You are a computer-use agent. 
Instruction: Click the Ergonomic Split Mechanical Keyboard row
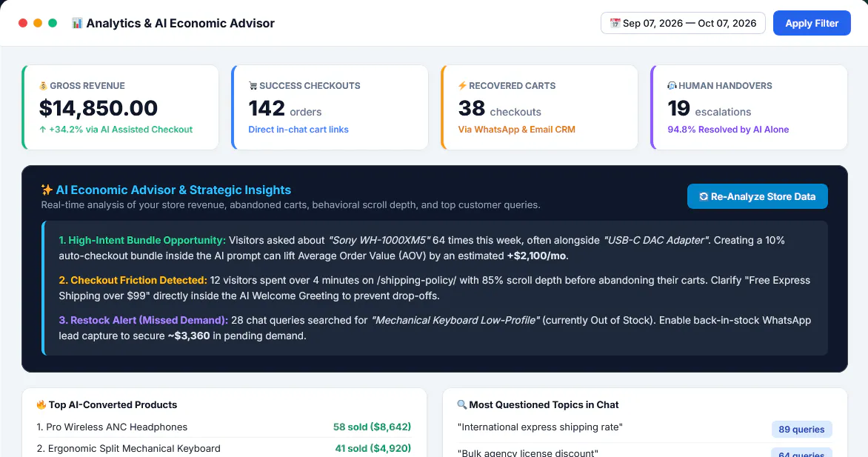pos(224,449)
